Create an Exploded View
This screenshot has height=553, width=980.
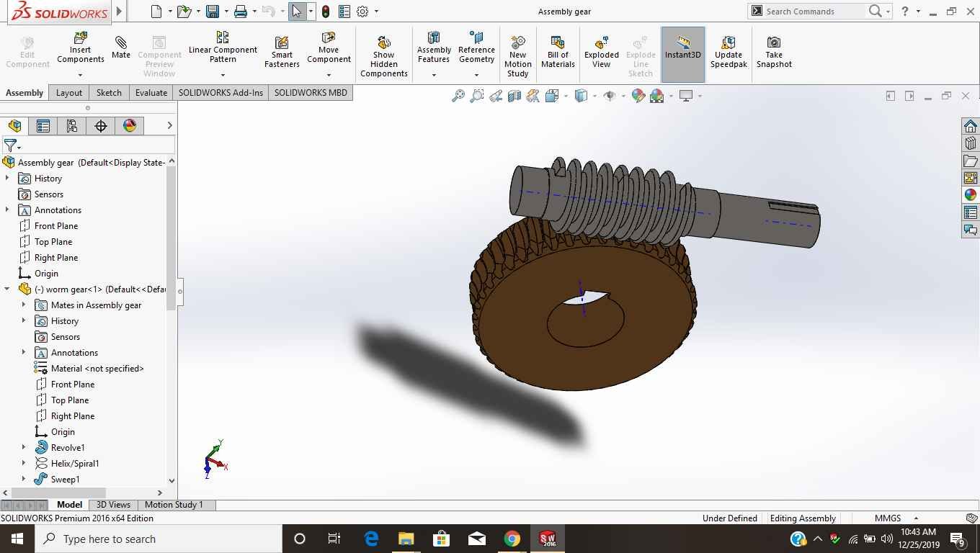pos(602,42)
